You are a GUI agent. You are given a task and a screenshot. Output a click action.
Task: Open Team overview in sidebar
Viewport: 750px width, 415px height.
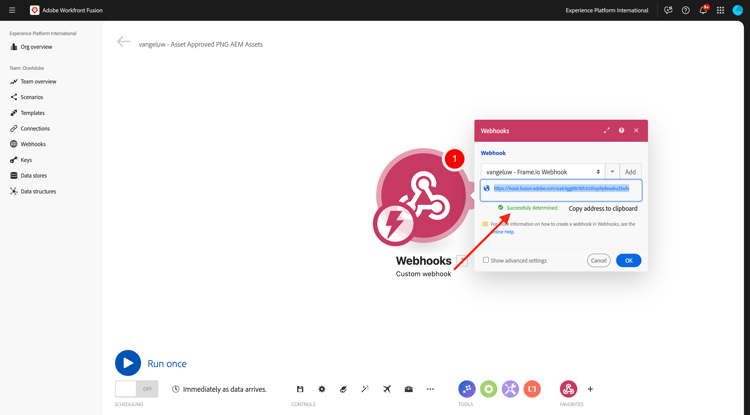[x=33, y=82]
